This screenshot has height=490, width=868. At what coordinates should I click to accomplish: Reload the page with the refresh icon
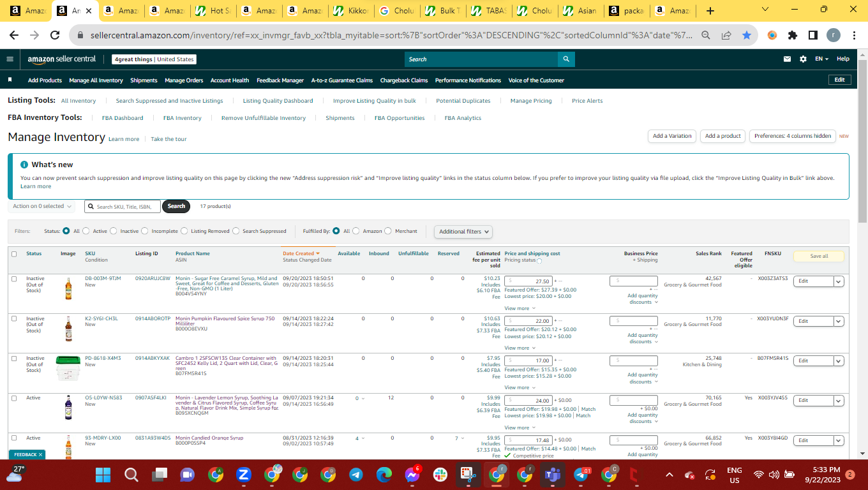(x=55, y=35)
